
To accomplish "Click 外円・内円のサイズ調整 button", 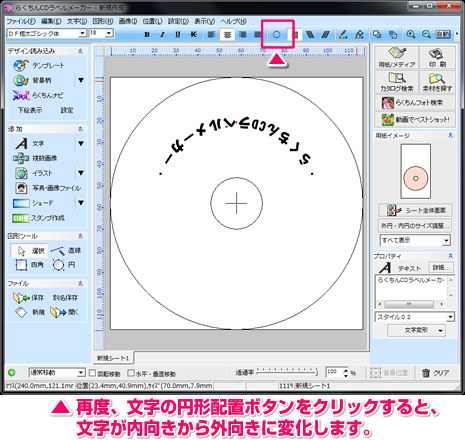I will point(415,226).
